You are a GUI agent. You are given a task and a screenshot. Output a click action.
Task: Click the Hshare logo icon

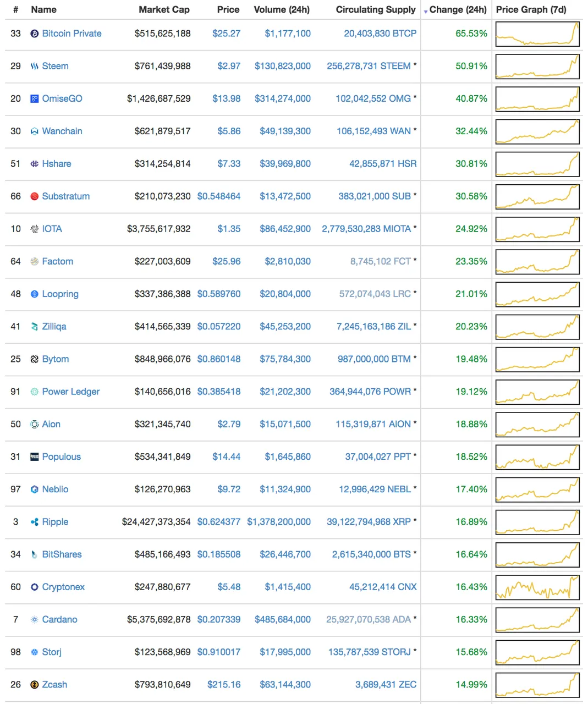coord(35,164)
